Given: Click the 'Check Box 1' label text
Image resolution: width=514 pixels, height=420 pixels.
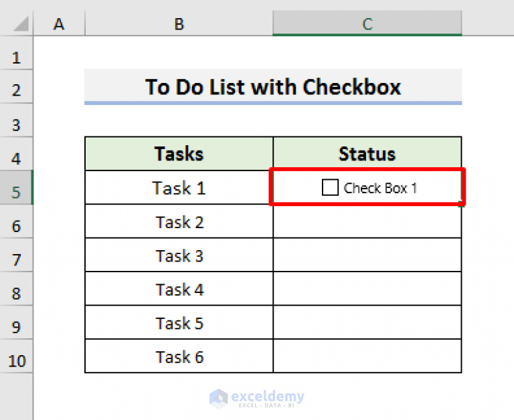Looking at the screenshot, I should tap(380, 188).
